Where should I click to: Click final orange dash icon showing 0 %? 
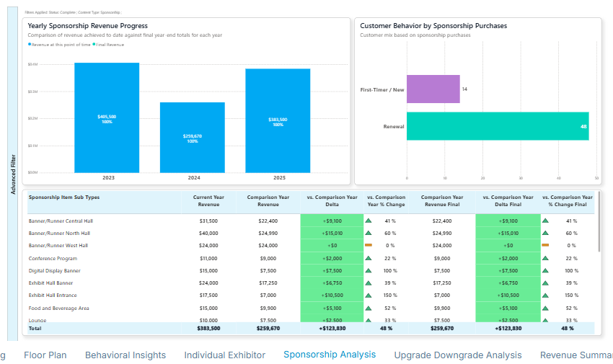coord(545,246)
